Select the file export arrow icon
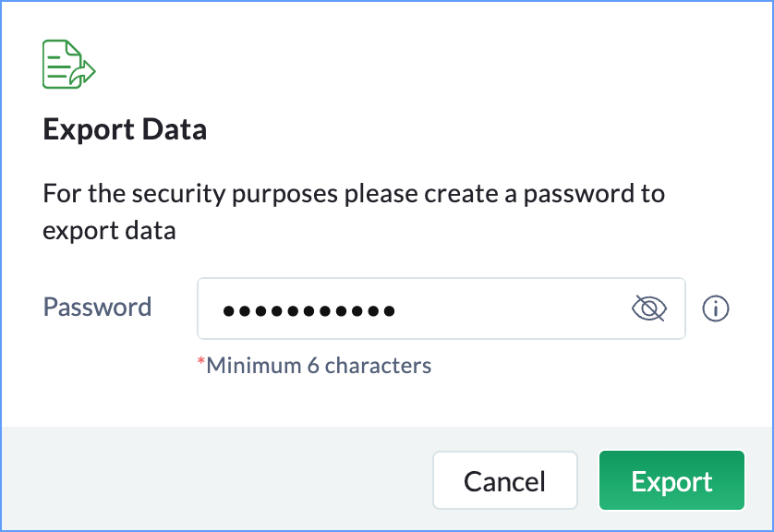This screenshot has width=774, height=532. point(85,72)
